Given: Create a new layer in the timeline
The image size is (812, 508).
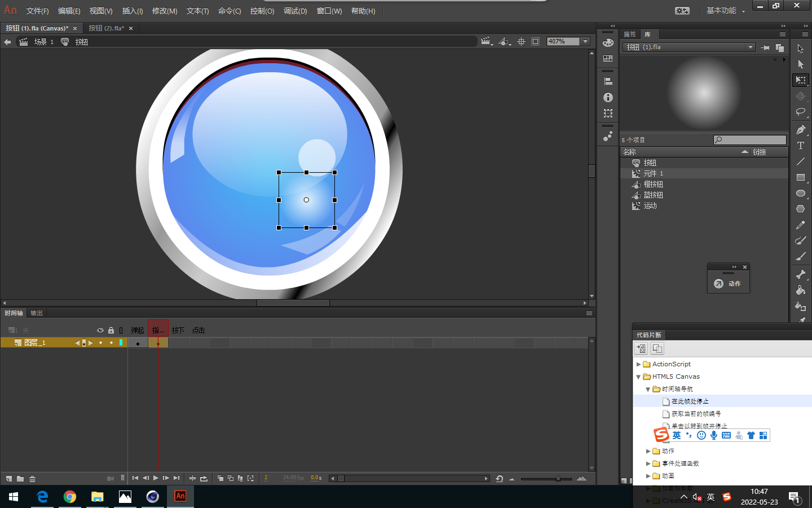Looking at the screenshot, I should pos(9,479).
